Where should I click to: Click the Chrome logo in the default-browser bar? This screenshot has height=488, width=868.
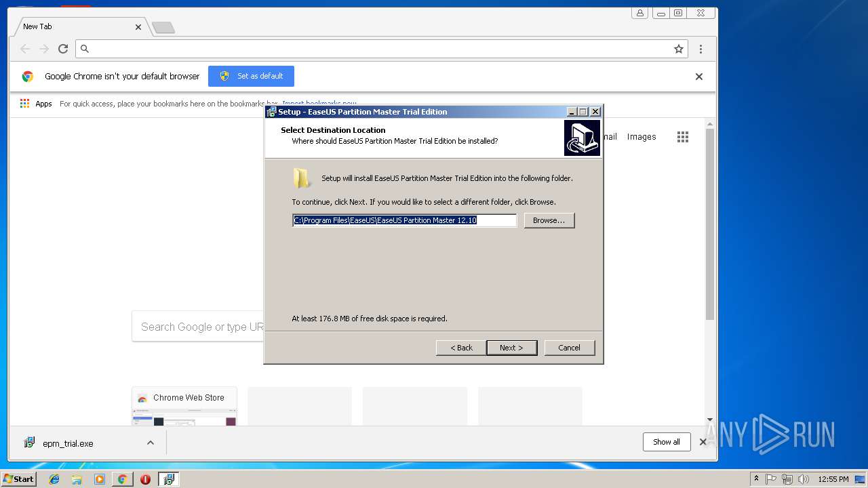point(28,77)
